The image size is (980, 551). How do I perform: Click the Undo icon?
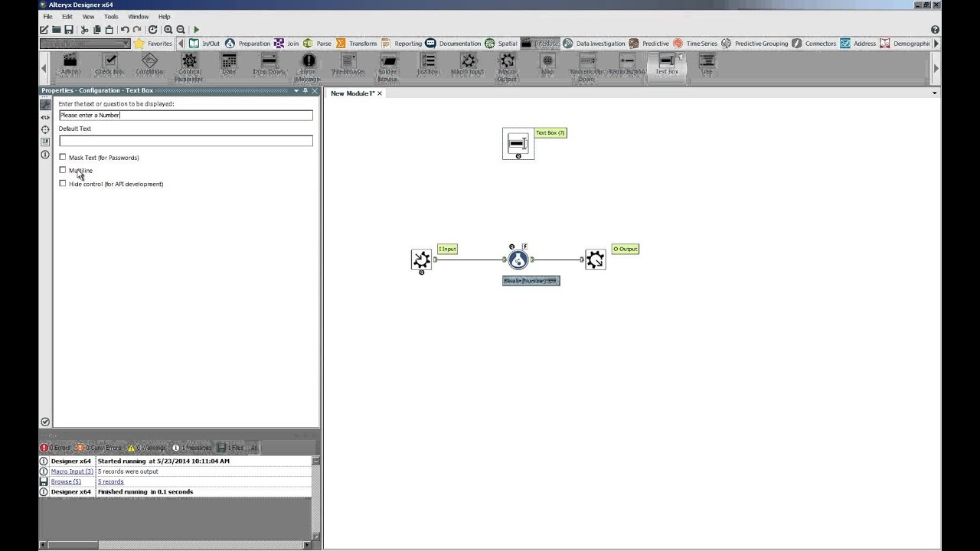tap(125, 30)
